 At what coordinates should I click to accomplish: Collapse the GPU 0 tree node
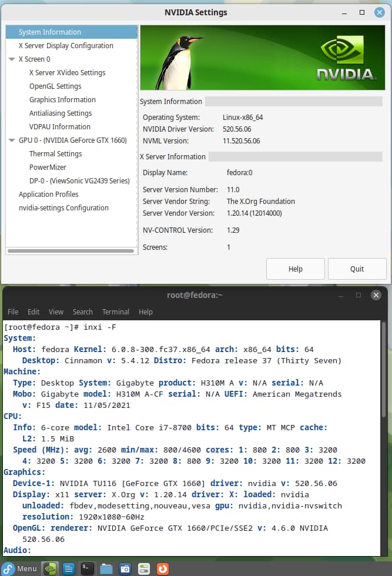[12, 140]
